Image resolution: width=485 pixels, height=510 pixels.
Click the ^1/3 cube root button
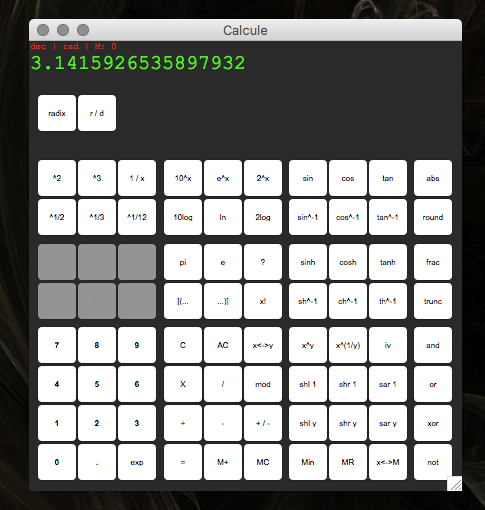tap(97, 217)
